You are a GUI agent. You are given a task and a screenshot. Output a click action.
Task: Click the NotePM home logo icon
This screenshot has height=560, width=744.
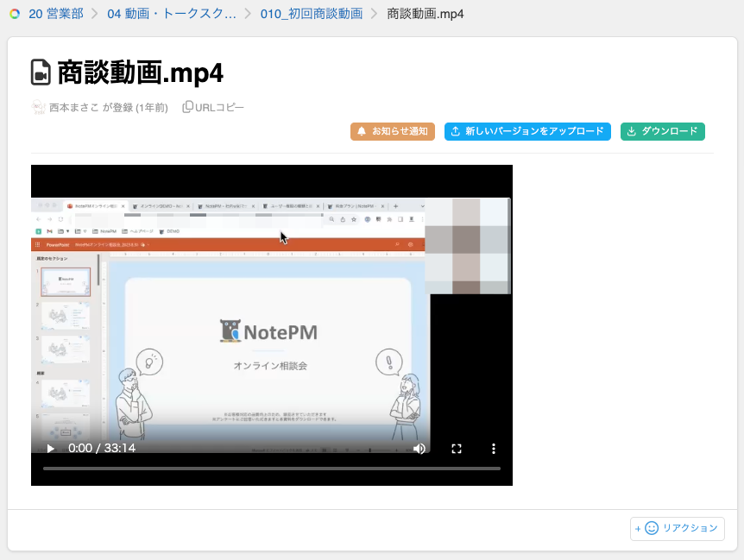point(15,14)
